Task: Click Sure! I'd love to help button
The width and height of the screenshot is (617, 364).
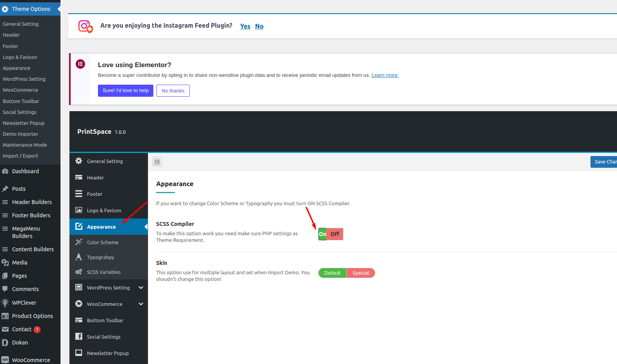Action: 126,91
